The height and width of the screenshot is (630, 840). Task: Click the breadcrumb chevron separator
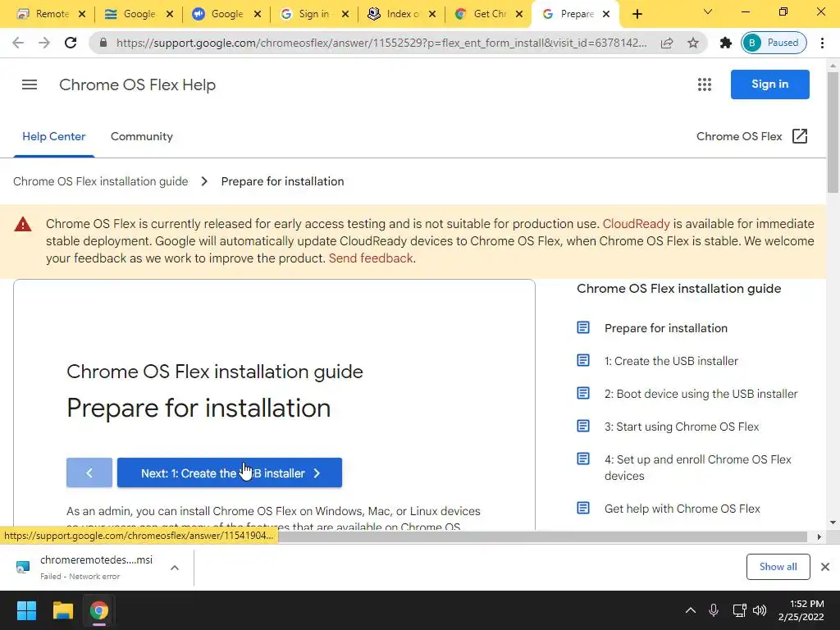point(204,181)
